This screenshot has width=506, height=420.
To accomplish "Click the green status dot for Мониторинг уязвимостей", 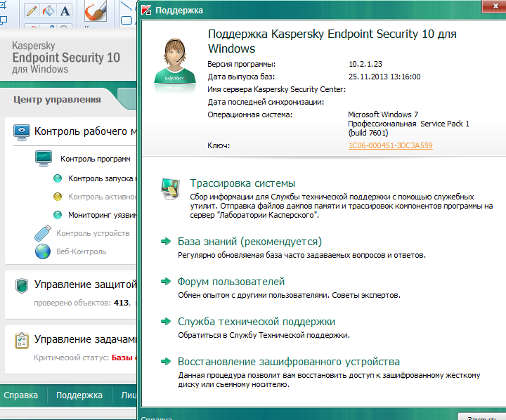I will 58,215.
